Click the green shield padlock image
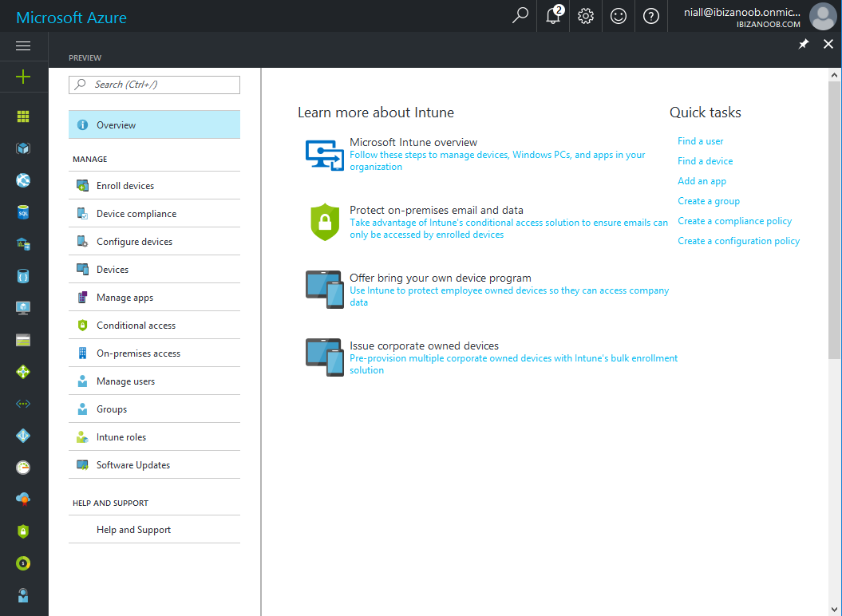The height and width of the screenshot is (616, 842). [325, 222]
